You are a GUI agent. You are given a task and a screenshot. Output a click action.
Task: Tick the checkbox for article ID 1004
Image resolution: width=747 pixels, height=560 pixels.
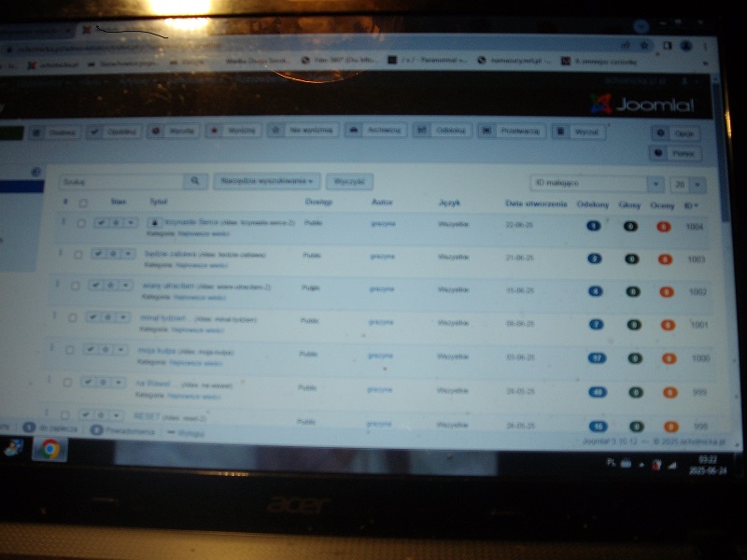coord(81,225)
